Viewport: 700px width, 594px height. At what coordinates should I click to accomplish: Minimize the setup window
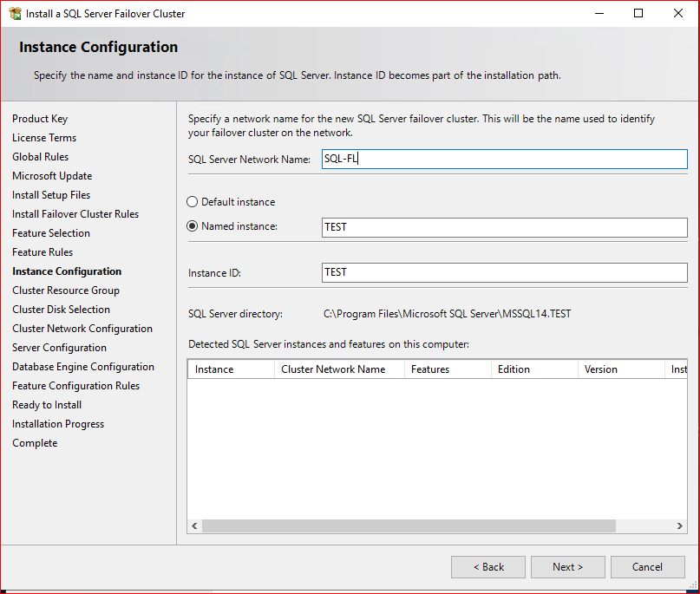coord(599,13)
